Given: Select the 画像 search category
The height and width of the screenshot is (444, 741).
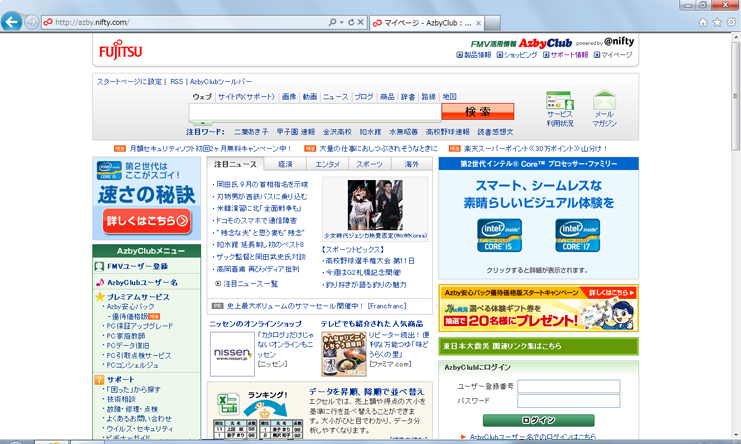Looking at the screenshot, I should [x=289, y=96].
